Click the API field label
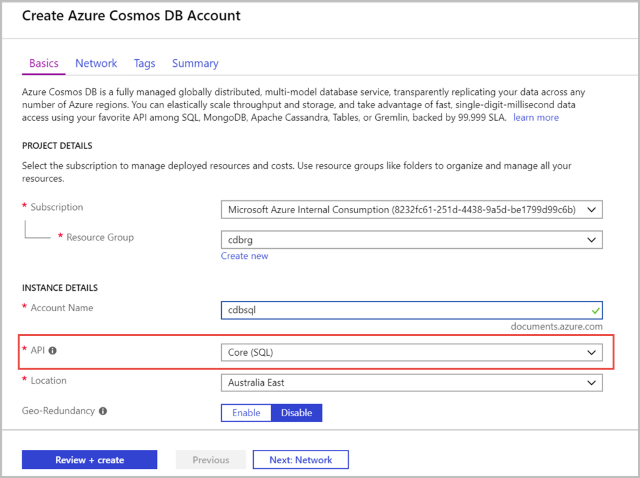This screenshot has height=478, width=640. pos(38,350)
